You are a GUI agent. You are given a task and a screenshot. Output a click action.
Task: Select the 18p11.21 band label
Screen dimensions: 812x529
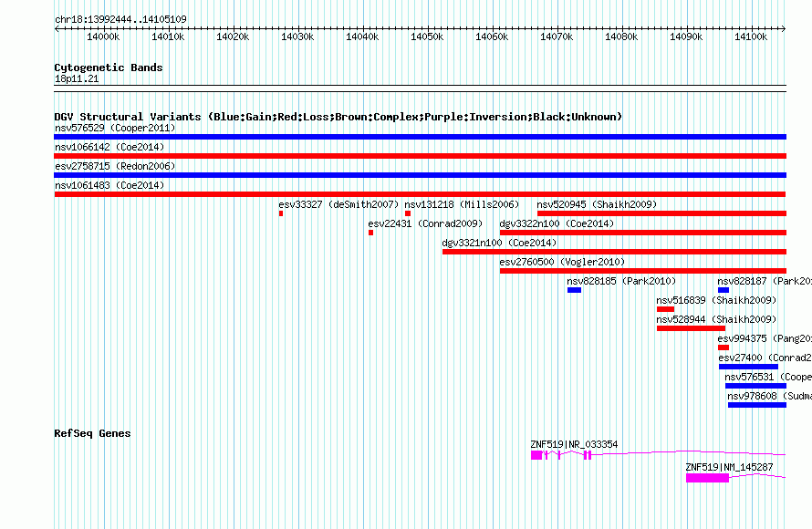pos(77,78)
